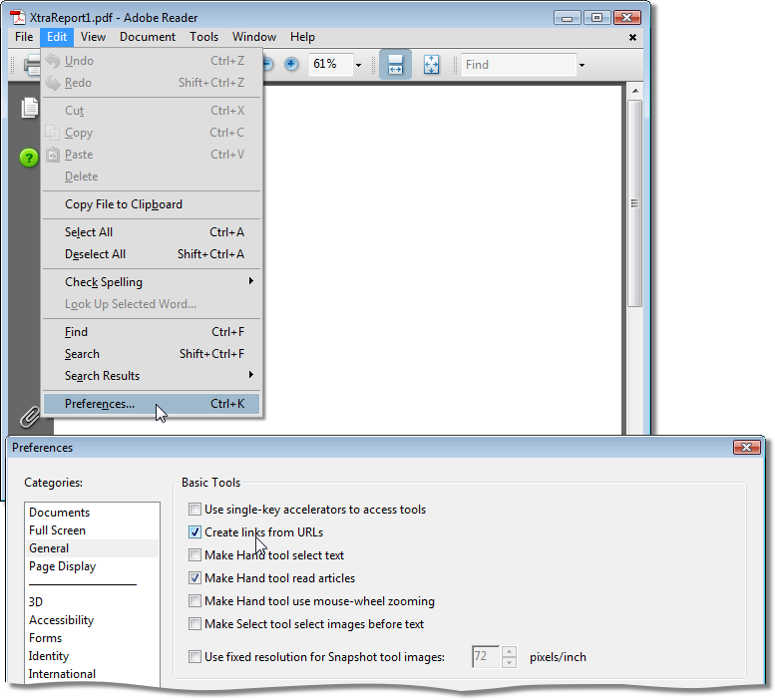Image resolution: width=775 pixels, height=700 pixels.
Task: Close the document with the menu bar X
Action: (632, 37)
